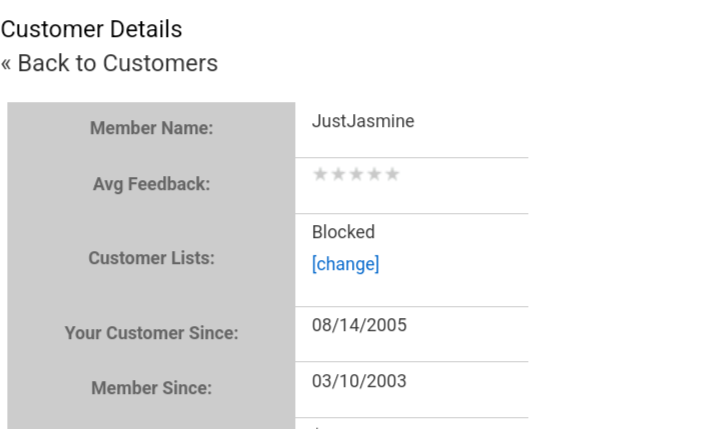
Task: Click the Avg Feedback label
Action: pos(151,184)
